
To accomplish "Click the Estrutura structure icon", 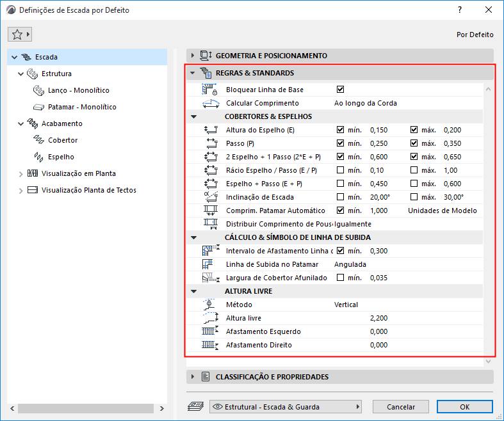I will [32, 74].
